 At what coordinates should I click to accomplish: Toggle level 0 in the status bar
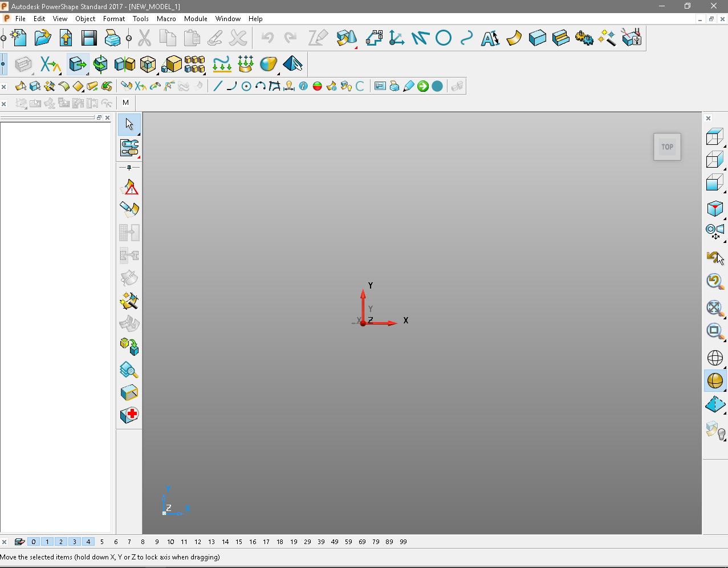(33, 542)
